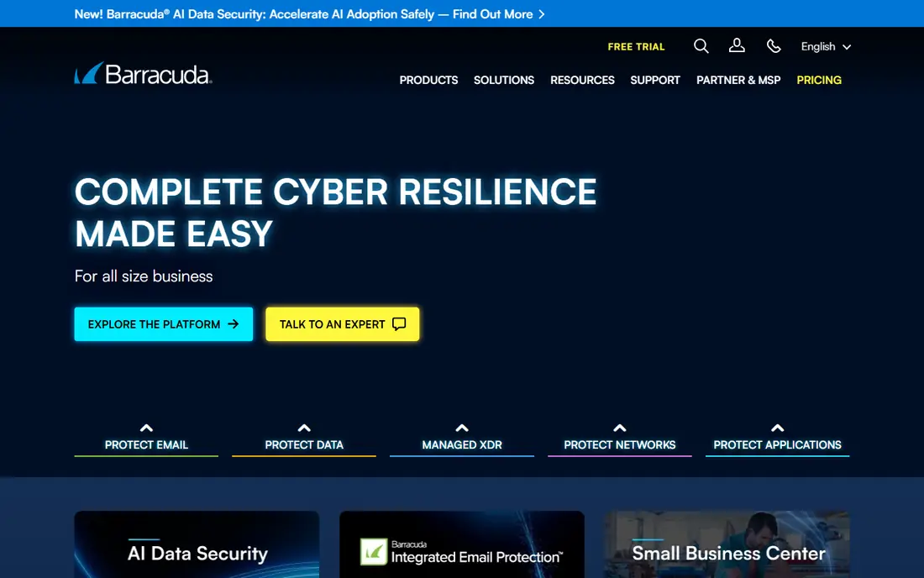Expand chevron above Protect Networks
This screenshot has height=578, width=924.
pyautogui.click(x=620, y=428)
